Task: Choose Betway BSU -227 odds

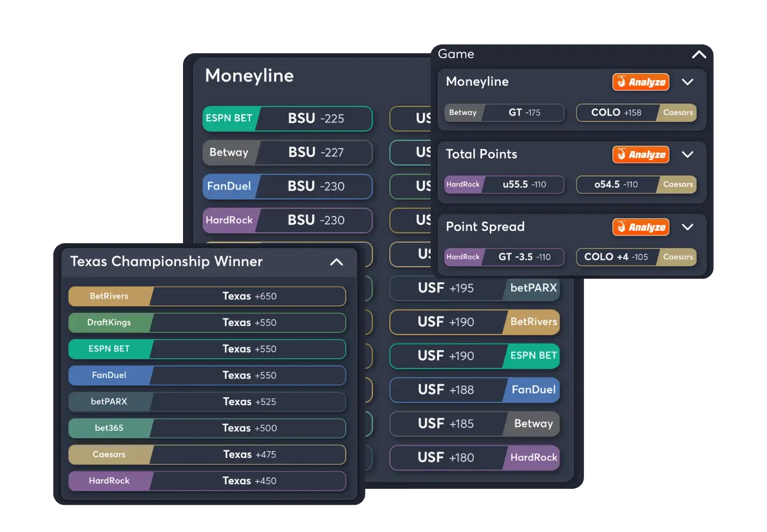Action: [x=287, y=153]
